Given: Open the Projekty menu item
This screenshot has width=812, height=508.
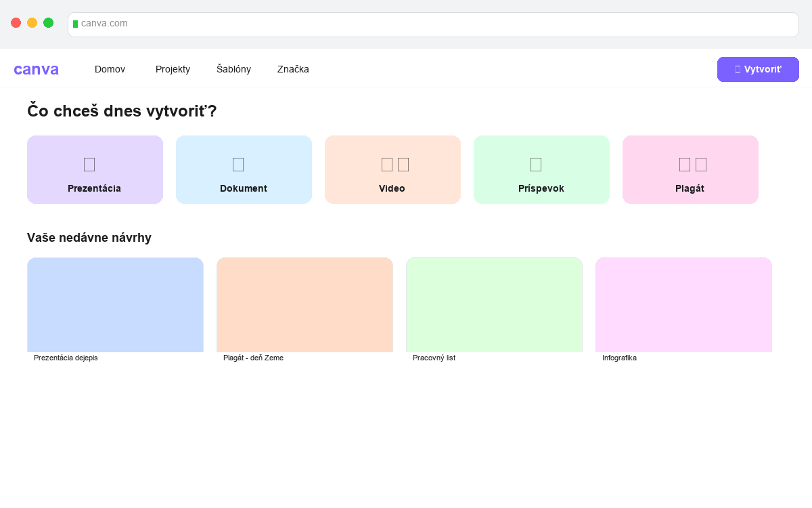Looking at the screenshot, I should (x=173, y=69).
